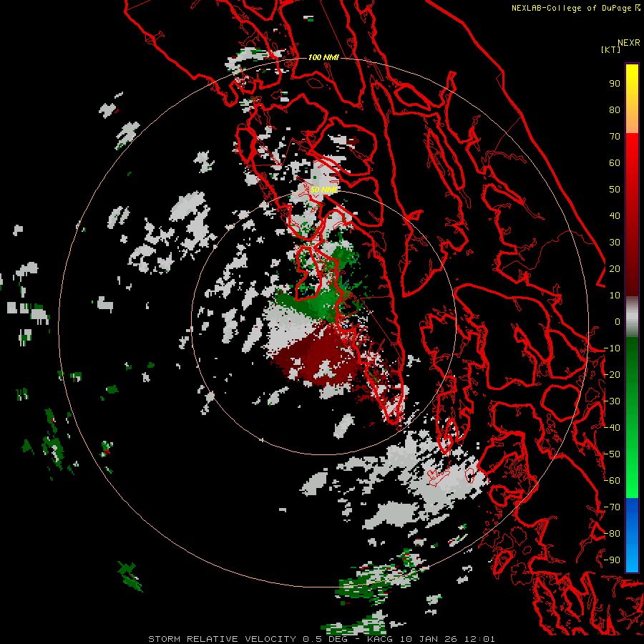Click the -90 value on velocity scale
This screenshot has height=644, width=644.
pyautogui.click(x=612, y=560)
